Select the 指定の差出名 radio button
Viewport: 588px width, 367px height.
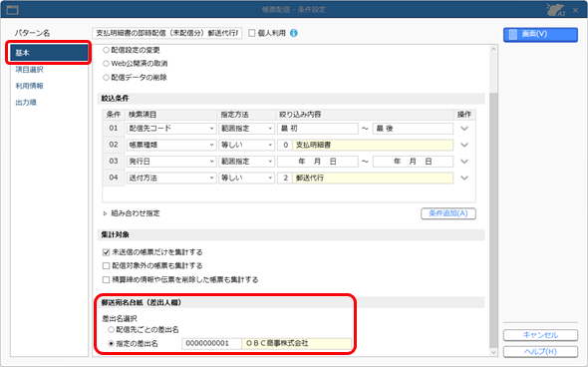pos(111,343)
